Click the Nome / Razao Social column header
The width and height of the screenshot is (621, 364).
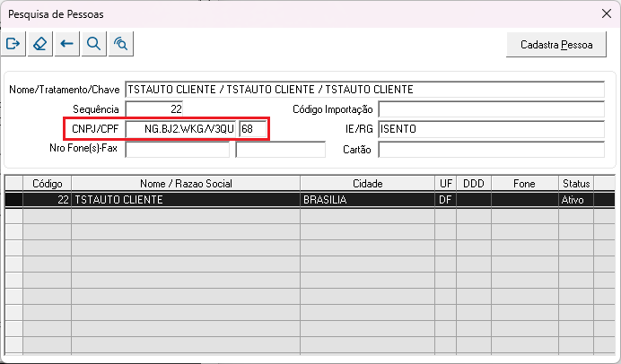(186, 184)
